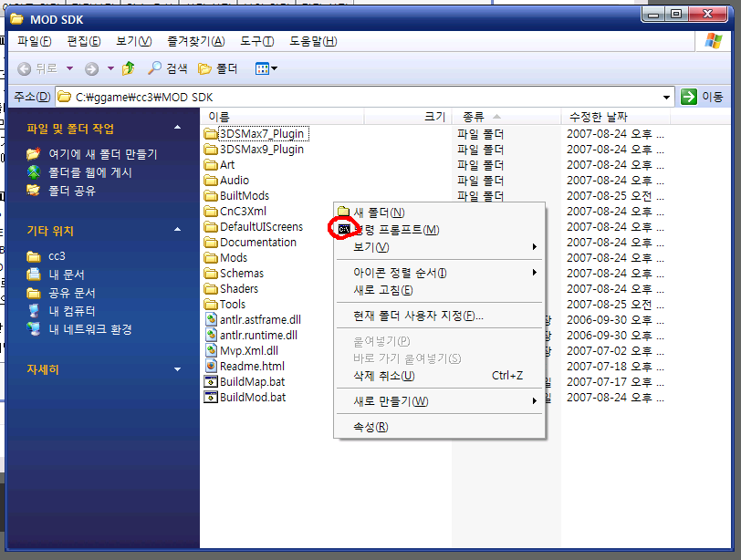Open the 보기(V) menu in menu bar
The height and width of the screenshot is (560, 741).
coord(134,42)
